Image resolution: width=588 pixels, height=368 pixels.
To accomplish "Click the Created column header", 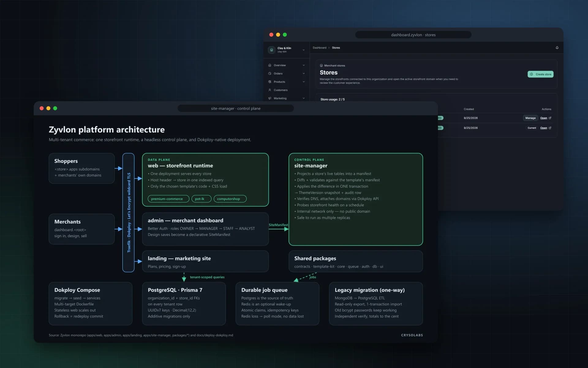I will [x=469, y=109].
